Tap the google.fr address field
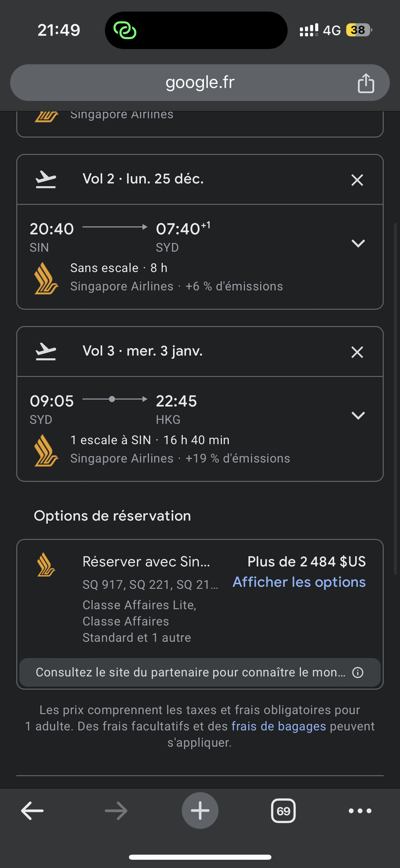 [200, 83]
